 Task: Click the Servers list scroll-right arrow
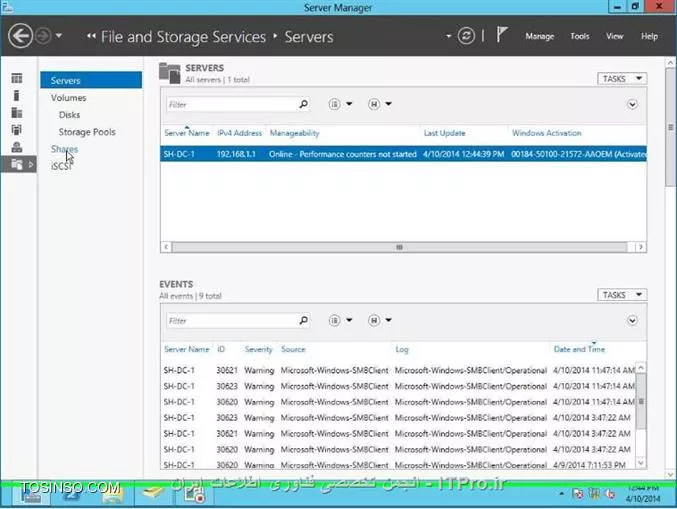click(x=641, y=247)
